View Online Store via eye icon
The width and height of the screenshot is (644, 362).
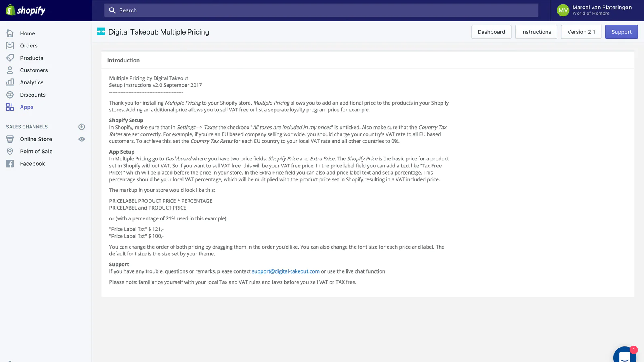(82, 139)
